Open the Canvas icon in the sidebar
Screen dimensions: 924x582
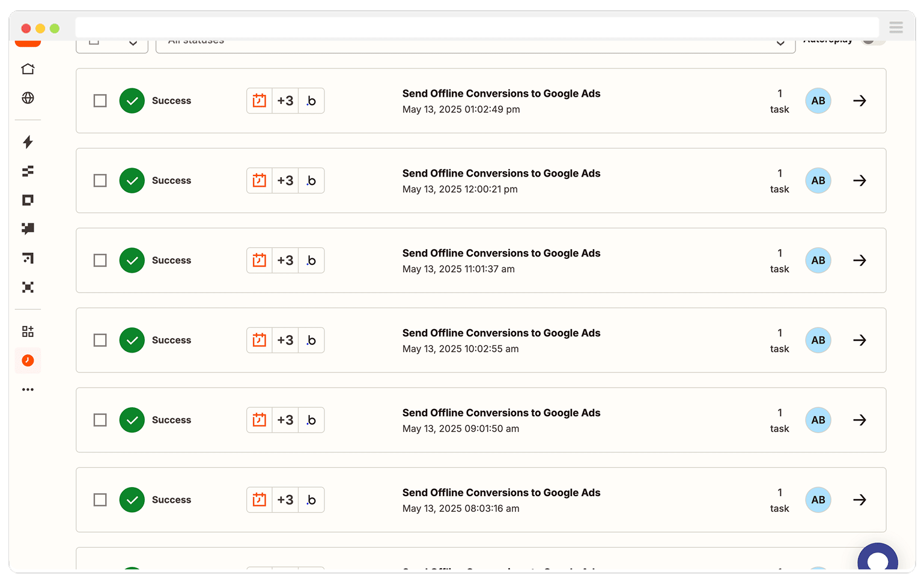pos(28,258)
